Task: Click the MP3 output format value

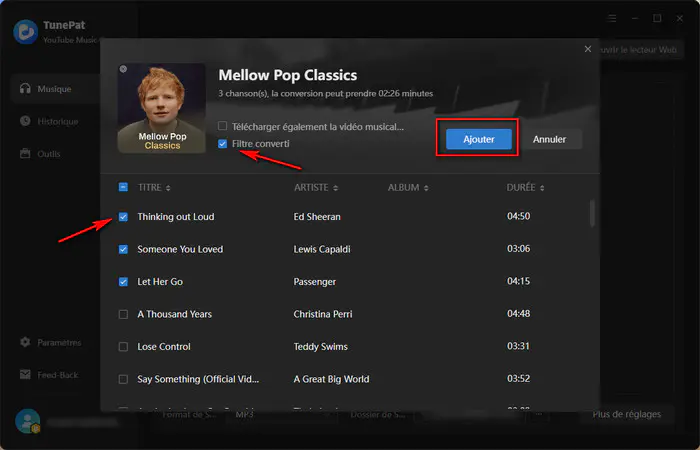Action: tap(244, 414)
